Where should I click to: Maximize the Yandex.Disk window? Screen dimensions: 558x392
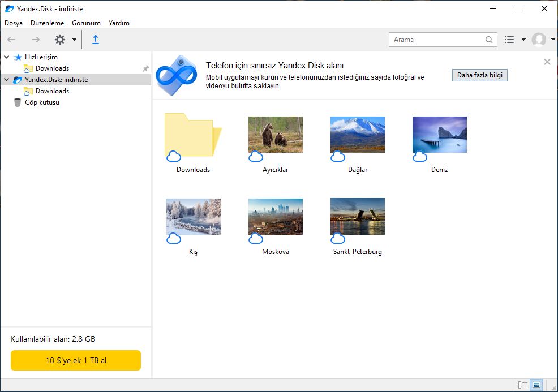click(x=518, y=9)
